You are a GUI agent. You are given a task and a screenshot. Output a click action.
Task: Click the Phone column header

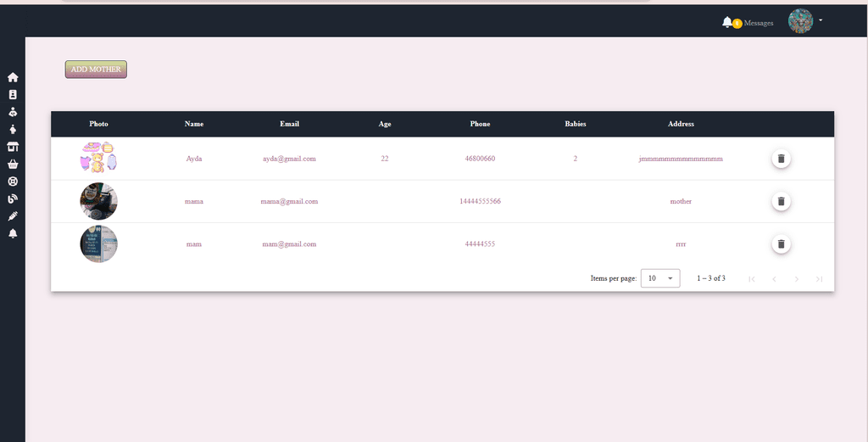pyautogui.click(x=480, y=124)
